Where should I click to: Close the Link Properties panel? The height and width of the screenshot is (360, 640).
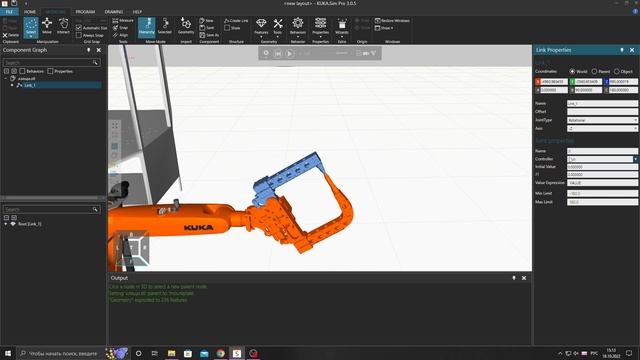tap(632, 50)
